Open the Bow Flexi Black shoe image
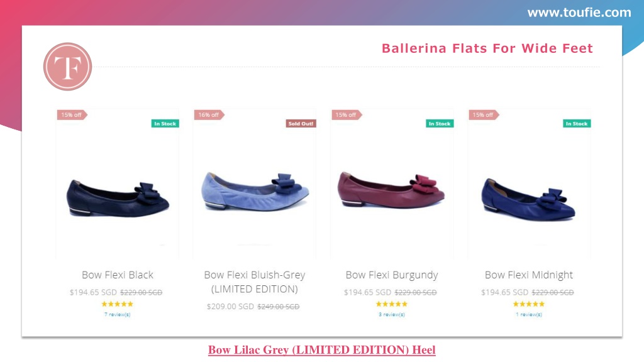Viewport: 644px width, 362px height. click(118, 198)
